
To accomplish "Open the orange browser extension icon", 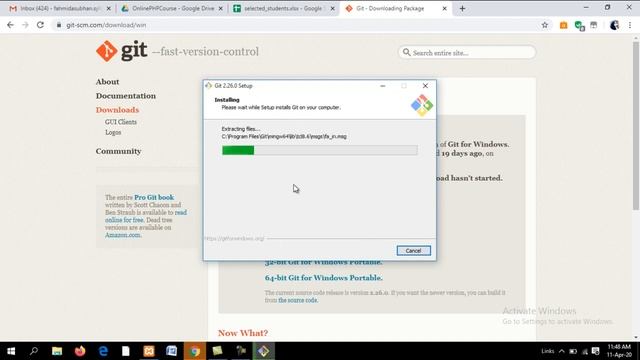I will tap(563, 25).
